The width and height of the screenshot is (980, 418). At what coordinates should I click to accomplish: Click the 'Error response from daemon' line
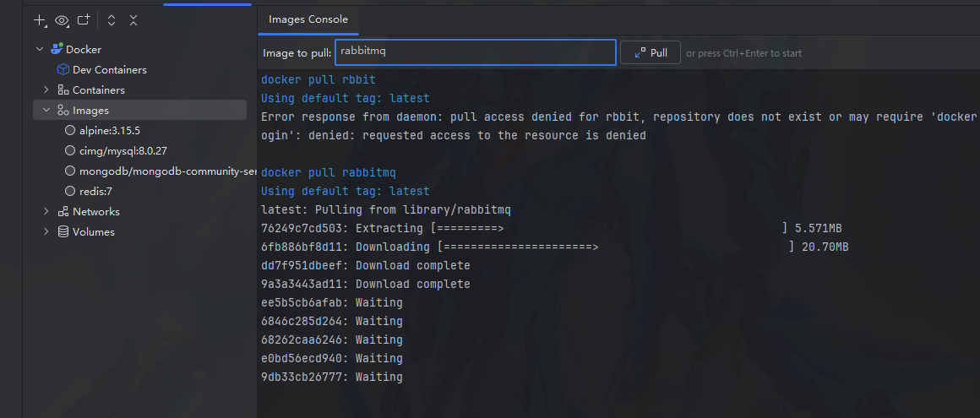618,117
